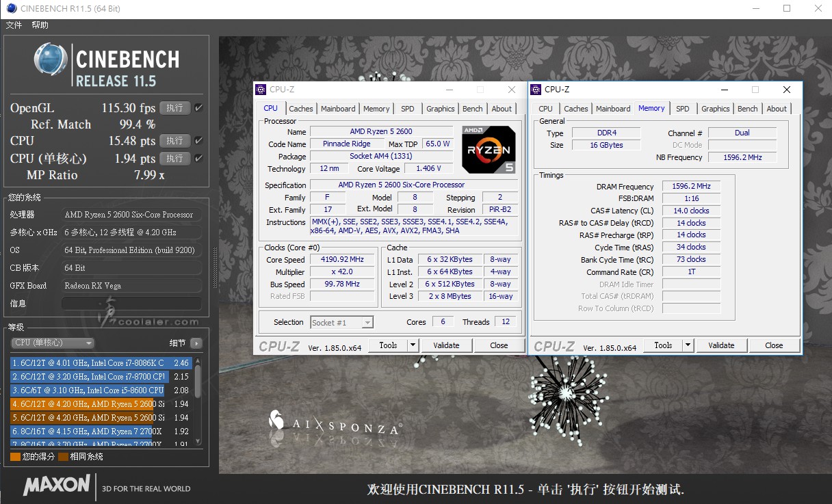Open the Socket #1 selection dropdown
Image resolution: width=832 pixels, height=504 pixels.
point(342,322)
